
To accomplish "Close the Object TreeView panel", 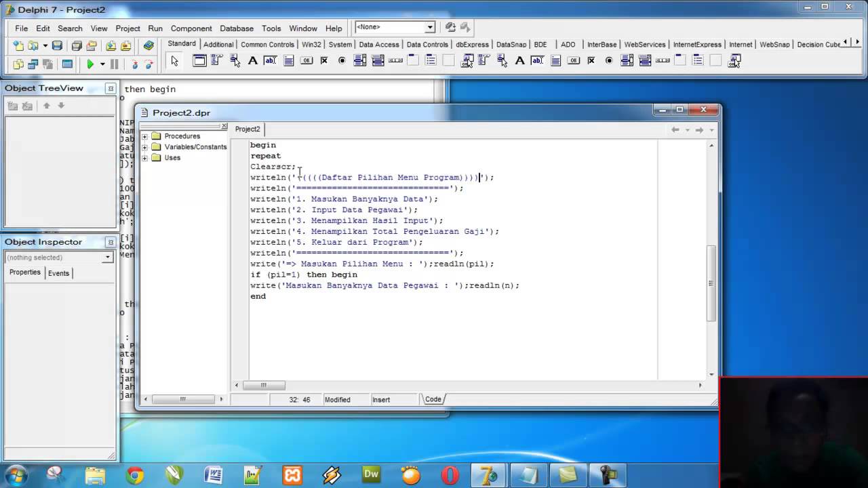I will pos(110,89).
